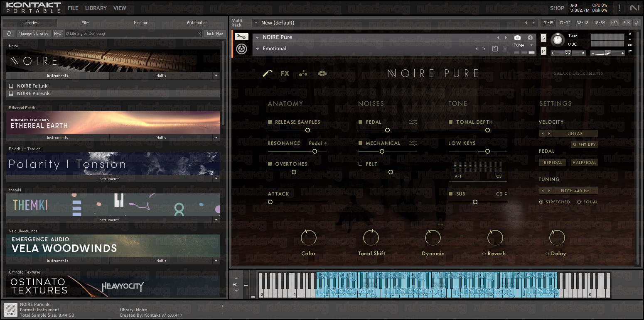This screenshot has width=644, height=320.
Task: Solo the instrument with S button
Action: 544,38
